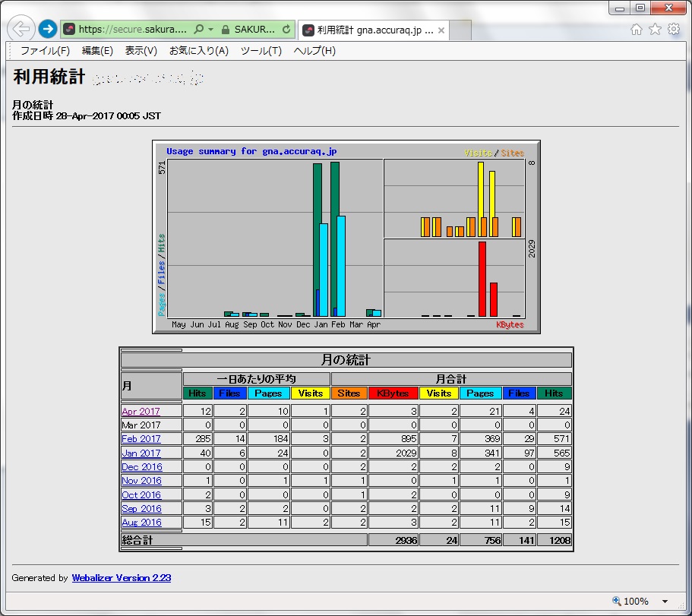Open favorites star icon

click(x=655, y=30)
